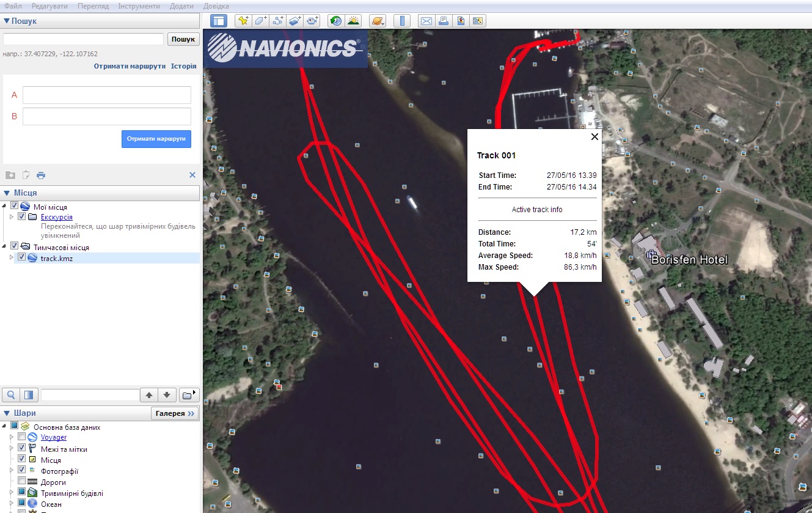Enable the Дороги layer checkbox
The height and width of the screenshot is (513, 812).
coord(22,482)
